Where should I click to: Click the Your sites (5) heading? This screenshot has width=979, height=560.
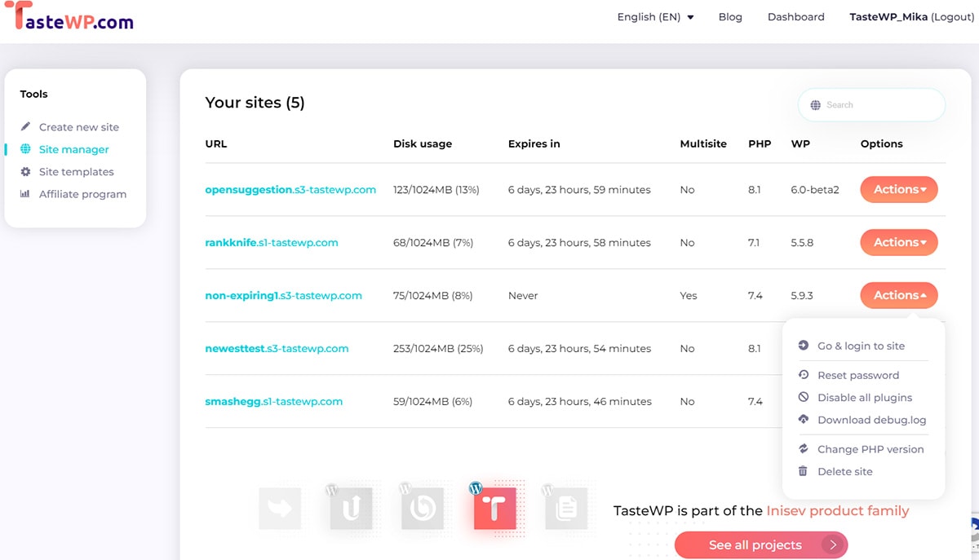coord(255,103)
